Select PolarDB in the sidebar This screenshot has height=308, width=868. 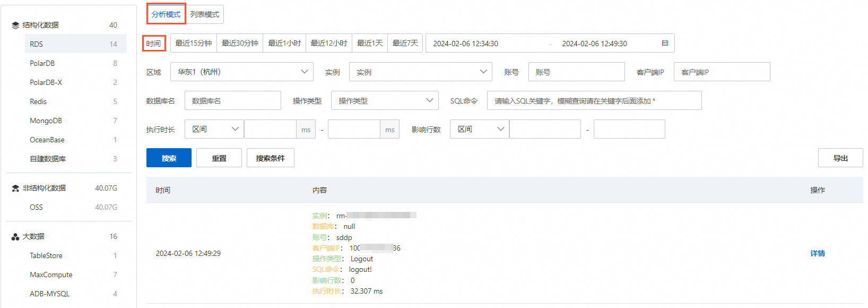(76, 63)
